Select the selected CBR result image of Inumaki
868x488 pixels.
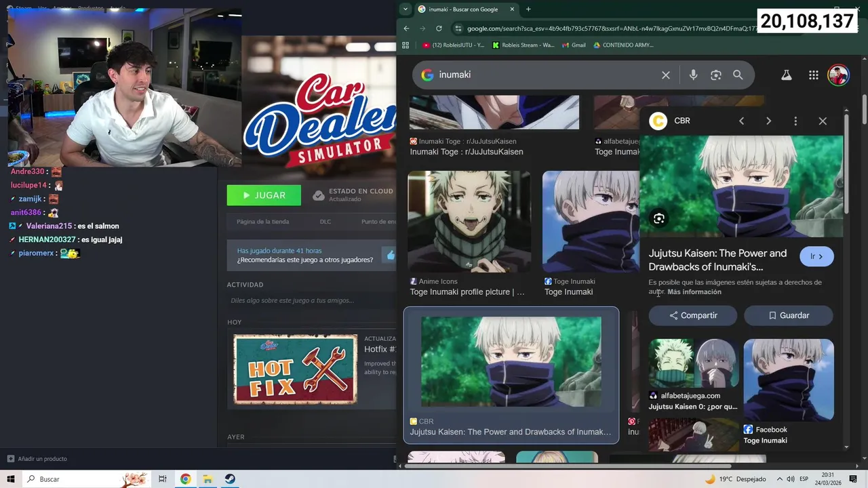coord(511,361)
